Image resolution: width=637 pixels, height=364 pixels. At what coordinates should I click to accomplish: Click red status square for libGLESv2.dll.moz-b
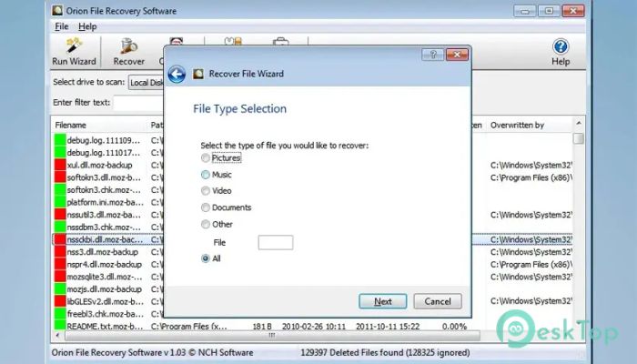point(60,301)
